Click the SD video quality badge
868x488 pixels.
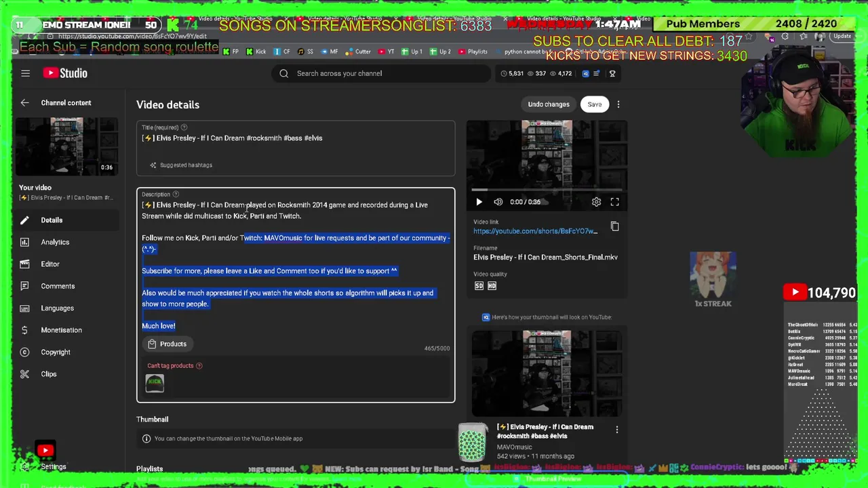(479, 286)
